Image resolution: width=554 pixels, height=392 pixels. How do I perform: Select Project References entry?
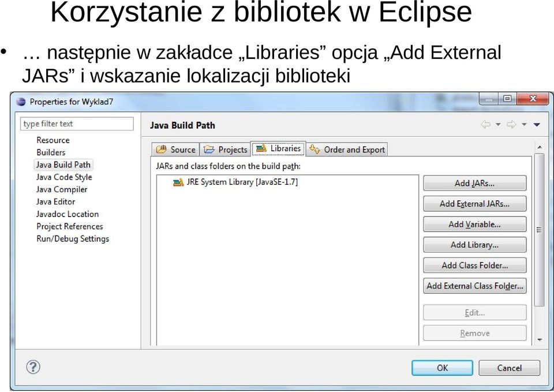70,226
